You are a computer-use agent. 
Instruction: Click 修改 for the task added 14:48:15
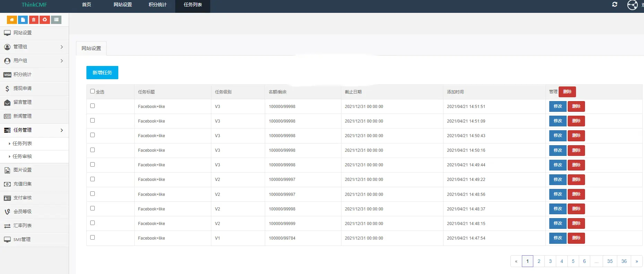558,223
